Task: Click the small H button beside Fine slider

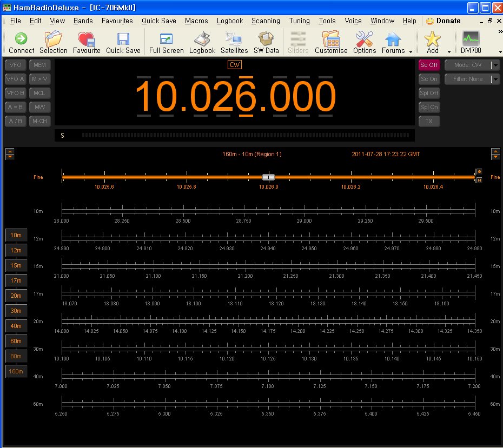Action: pyautogui.click(x=479, y=180)
